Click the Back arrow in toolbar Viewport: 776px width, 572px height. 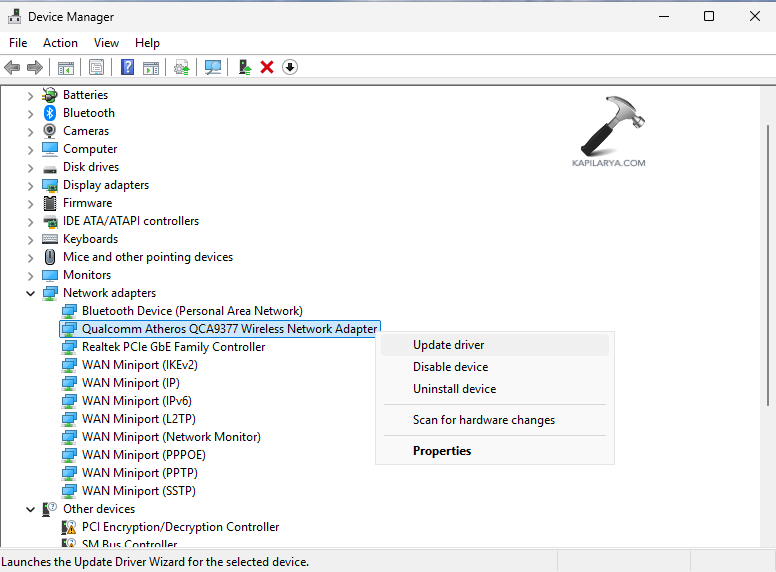(12, 67)
